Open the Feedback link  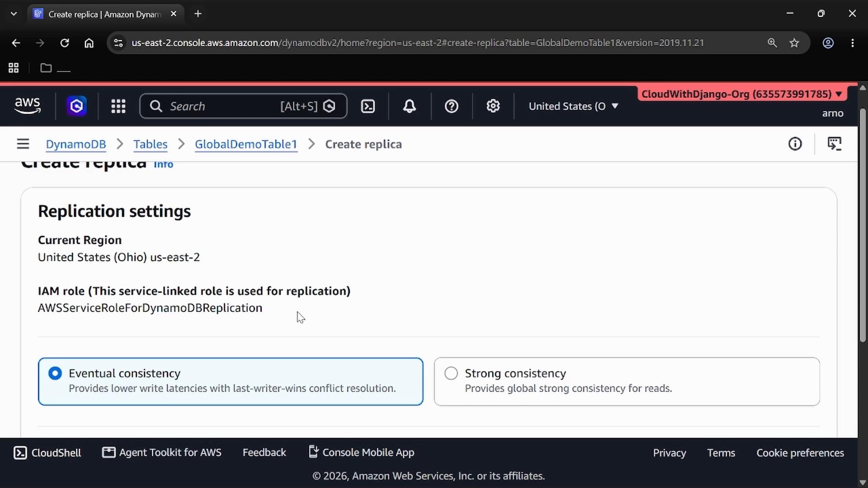tap(264, 453)
